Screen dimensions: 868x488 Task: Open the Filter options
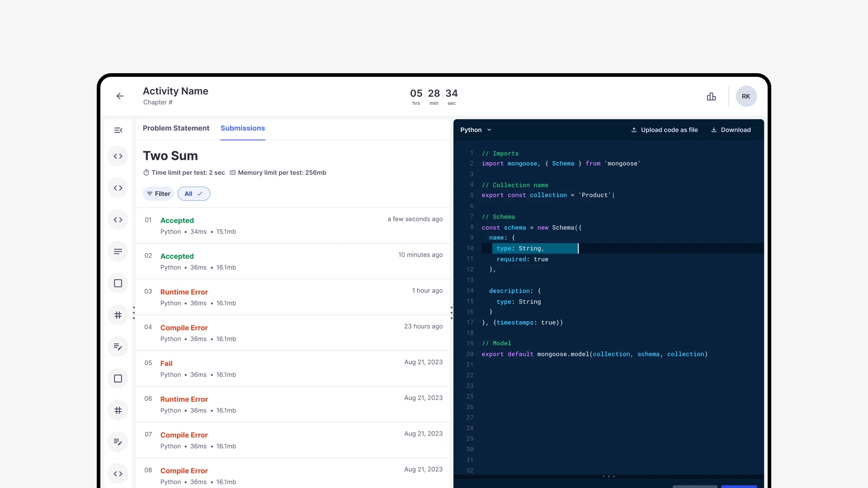pyautogui.click(x=158, y=194)
